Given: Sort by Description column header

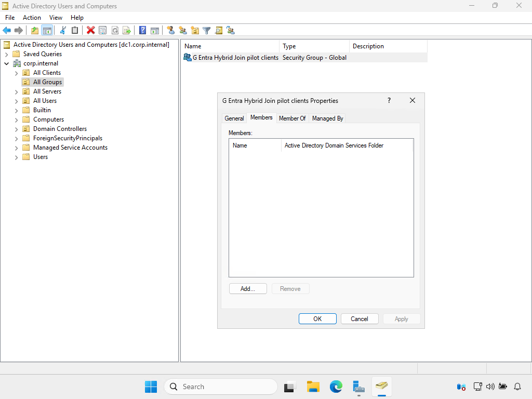Looking at the screenshot, I should [x=388, y=46].
